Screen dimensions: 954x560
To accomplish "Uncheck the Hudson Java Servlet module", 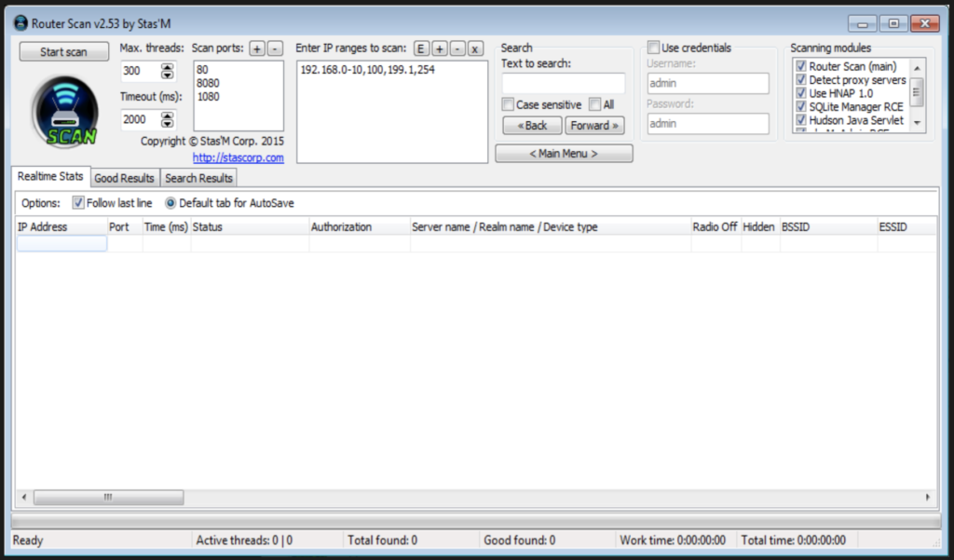I will 801,120.
